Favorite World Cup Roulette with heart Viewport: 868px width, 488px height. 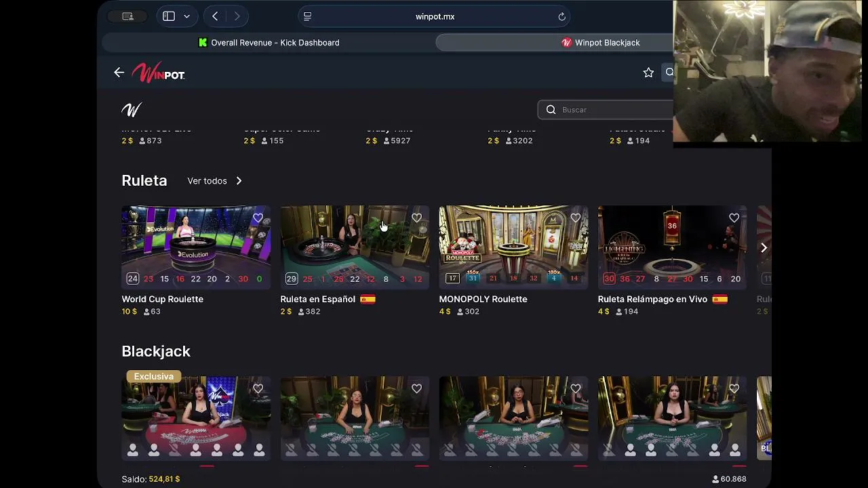pos(258,218)
